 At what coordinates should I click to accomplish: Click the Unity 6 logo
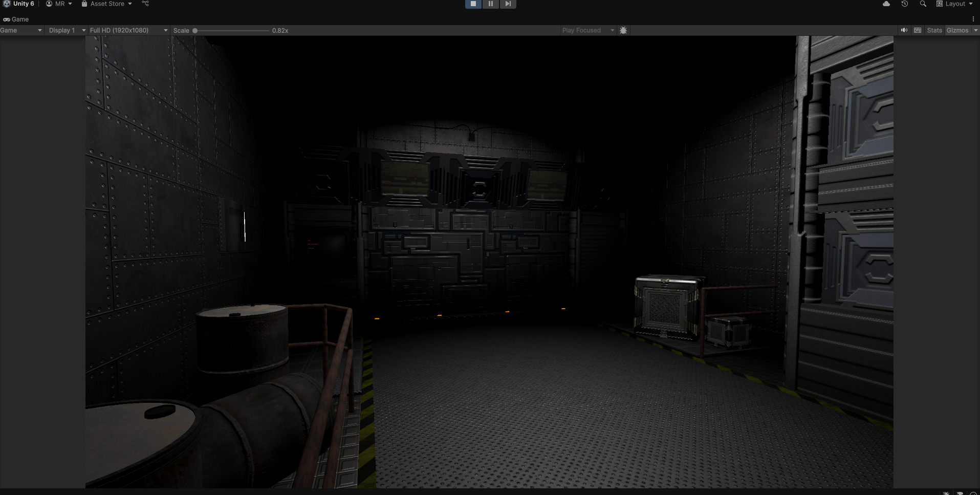7,4
